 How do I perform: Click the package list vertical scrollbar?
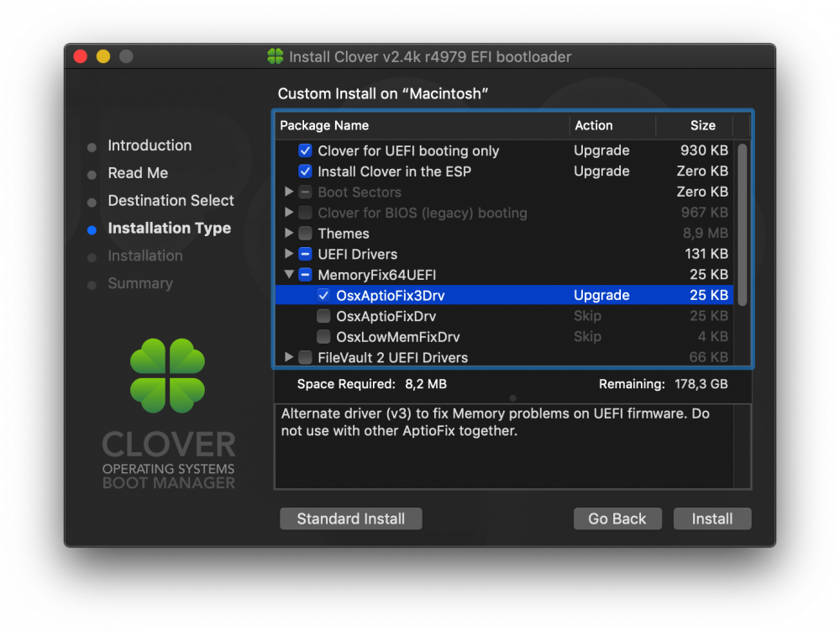[x=742, y=224]
